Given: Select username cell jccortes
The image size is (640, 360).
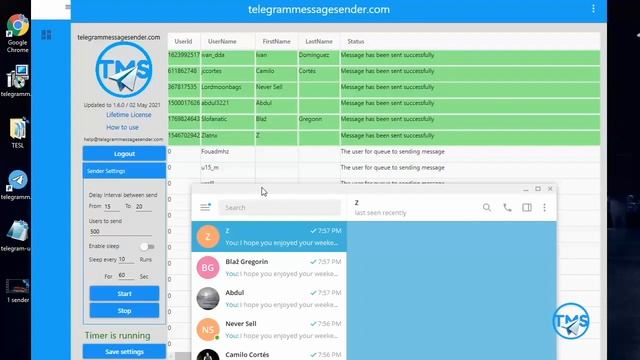Looking at the screenshot, I should [227, 73].
